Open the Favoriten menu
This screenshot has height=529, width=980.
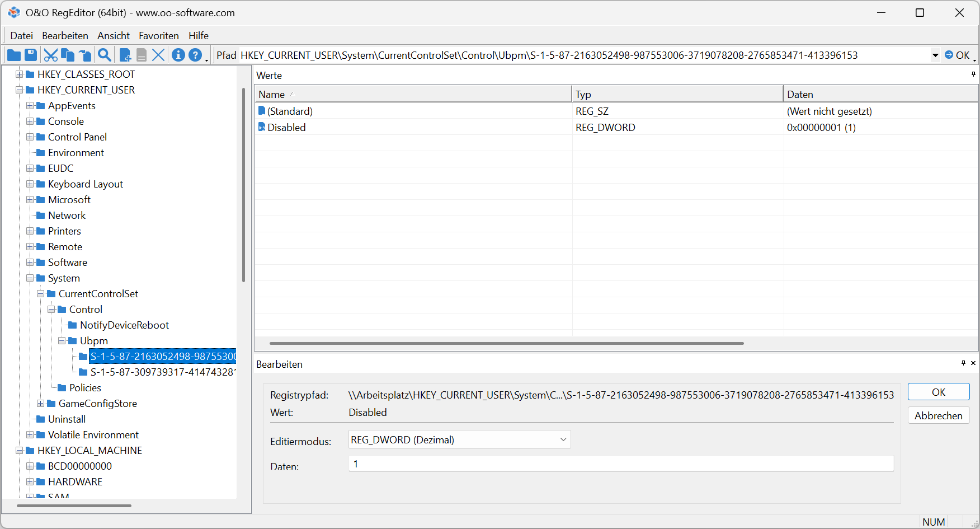point(159,36)
